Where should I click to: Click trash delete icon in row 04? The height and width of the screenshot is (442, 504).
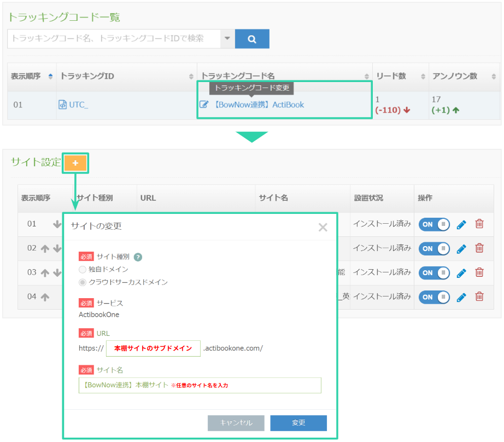479,296
